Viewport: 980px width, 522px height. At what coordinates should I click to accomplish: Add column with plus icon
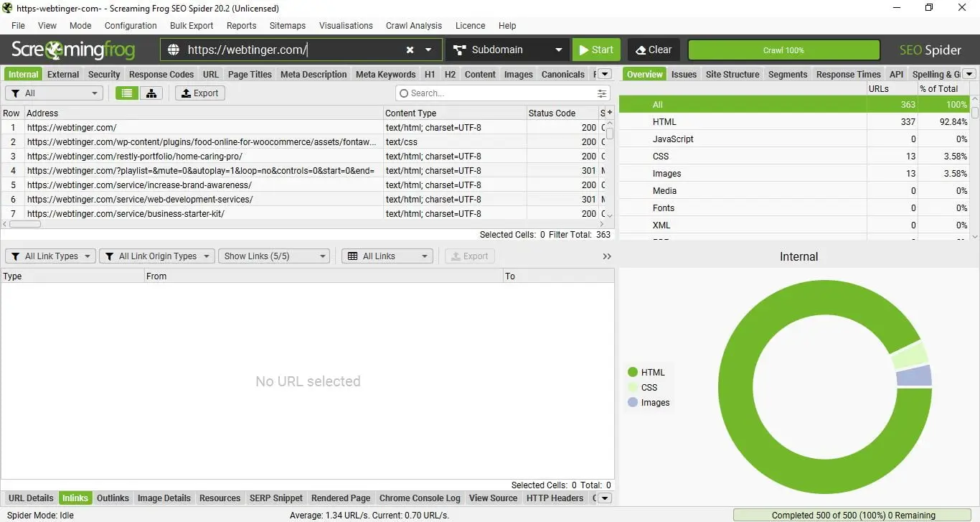tap(610, 113)
